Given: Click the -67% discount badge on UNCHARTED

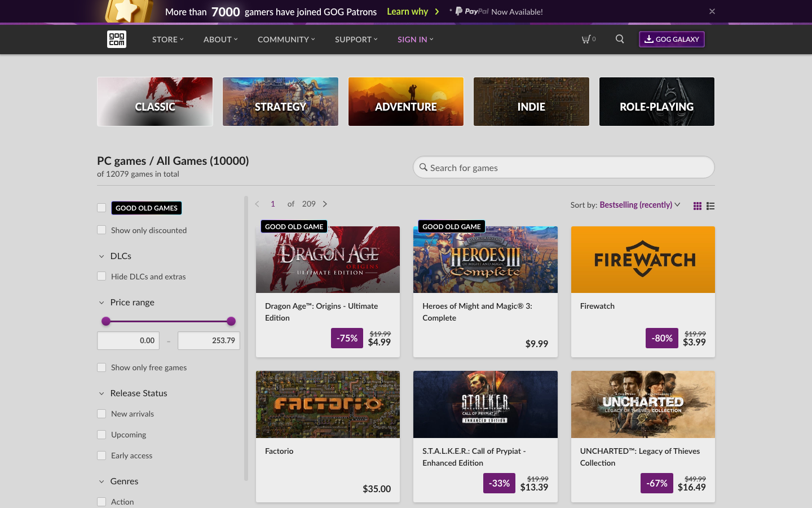Looking at the screenshot, I should (657, 483).
